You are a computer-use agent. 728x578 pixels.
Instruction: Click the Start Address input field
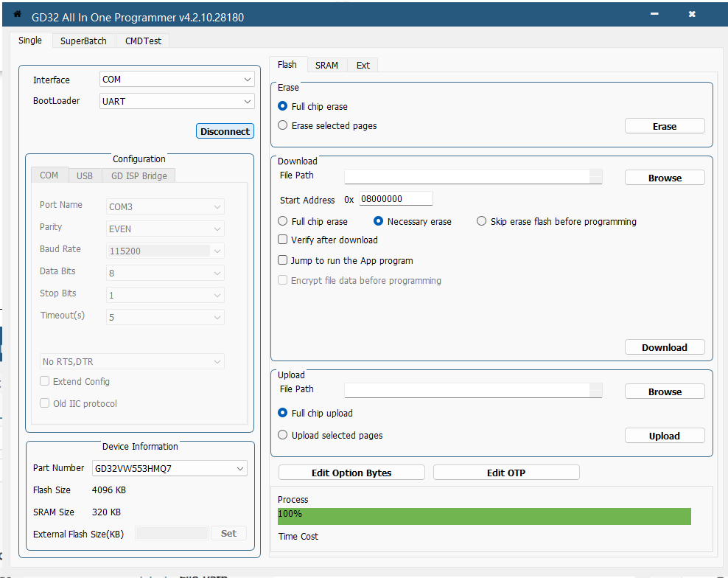coord(395,199)
